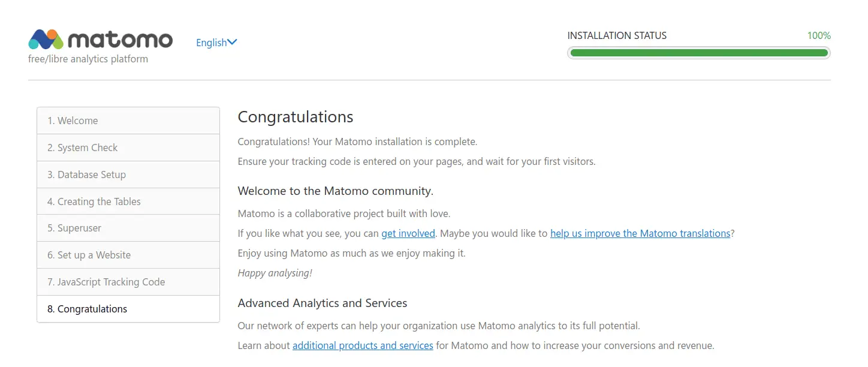The image size is (868, 367).
Task: Select the 4. Creating the Tables step
Action: 128,201
